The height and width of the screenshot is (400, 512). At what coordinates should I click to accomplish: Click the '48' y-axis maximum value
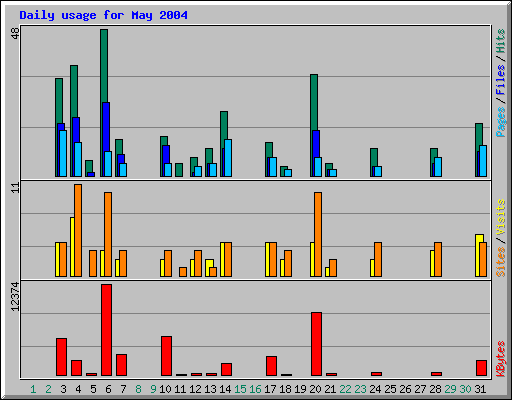(15, 33)
